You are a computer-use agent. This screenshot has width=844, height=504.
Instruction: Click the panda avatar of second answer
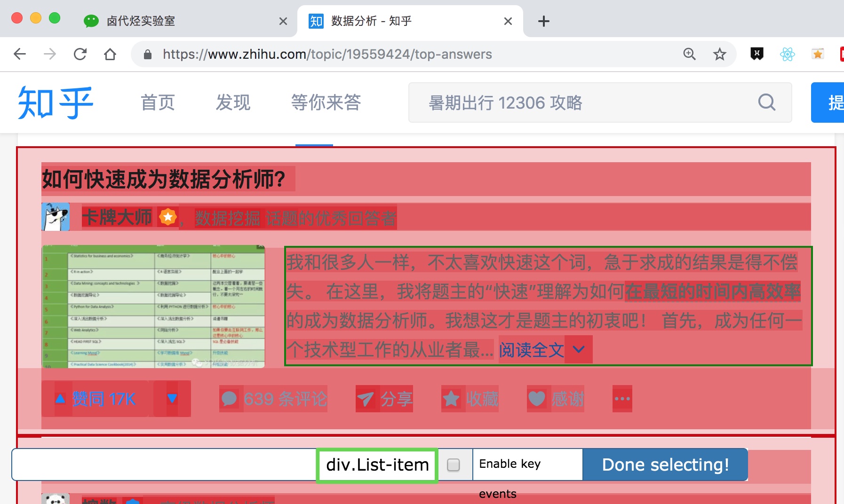pos(56,499)
